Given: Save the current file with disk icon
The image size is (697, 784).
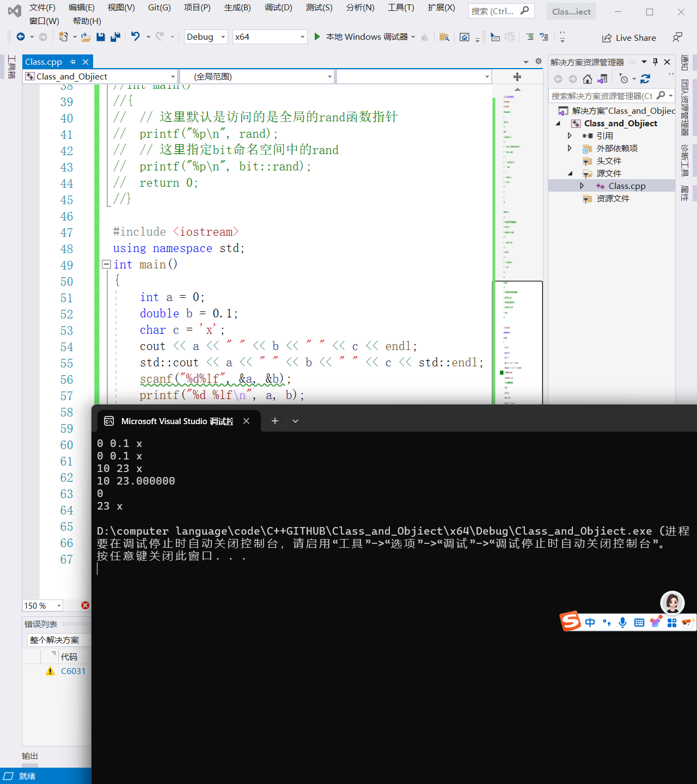Looking at the screenshot, I should [100, 36].
